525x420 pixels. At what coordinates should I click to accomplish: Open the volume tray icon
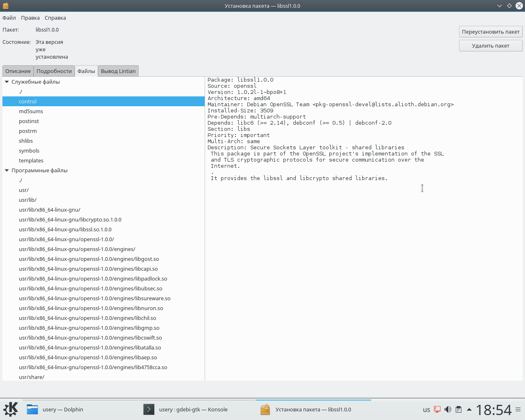point(448,409)
